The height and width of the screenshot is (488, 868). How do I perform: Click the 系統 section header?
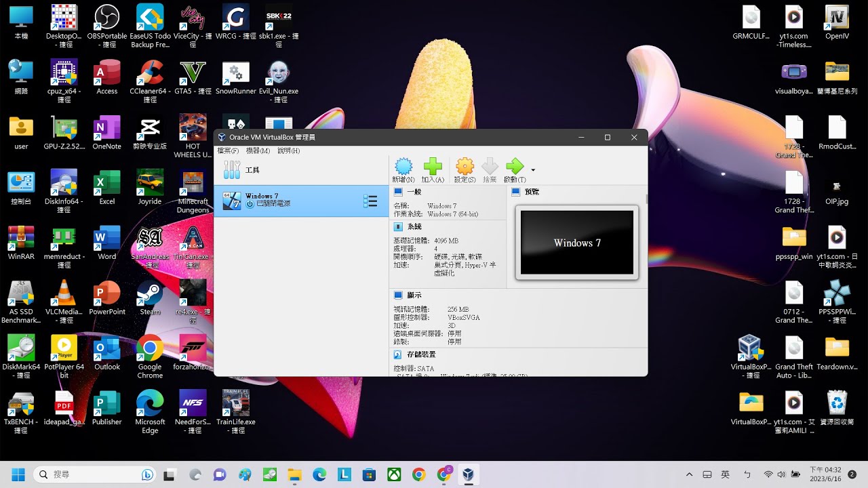(414, 226)
